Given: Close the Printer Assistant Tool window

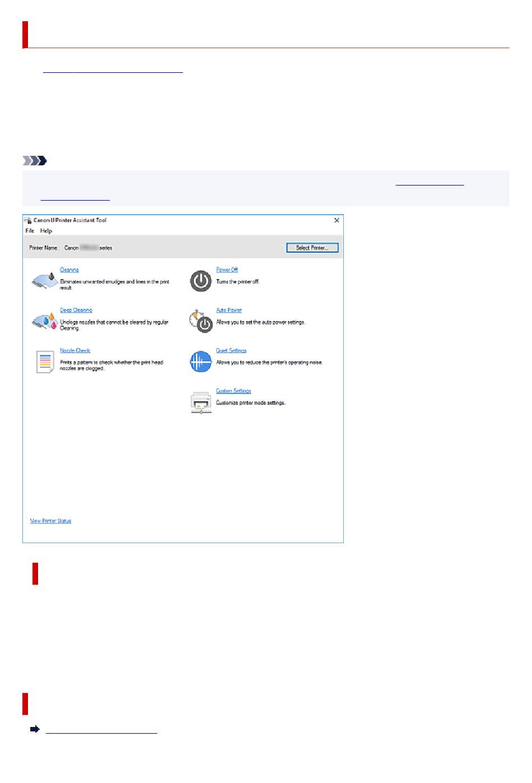Looking at the screenshot, I should 337,220.
